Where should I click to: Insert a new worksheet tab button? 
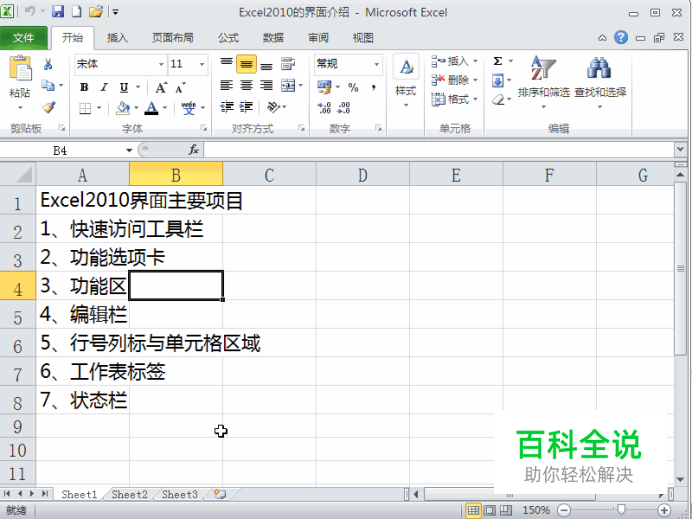click(220, 494)
